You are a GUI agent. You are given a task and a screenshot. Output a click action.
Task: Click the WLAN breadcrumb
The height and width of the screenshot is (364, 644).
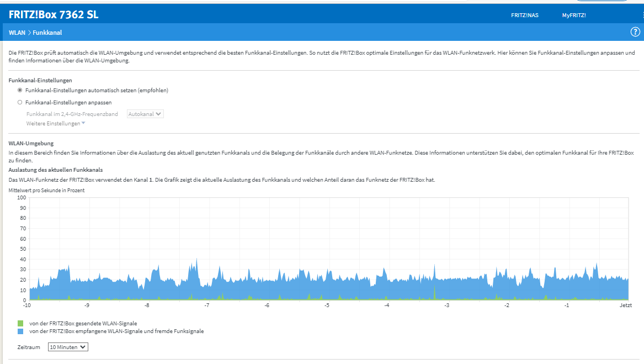coord(17,33)
